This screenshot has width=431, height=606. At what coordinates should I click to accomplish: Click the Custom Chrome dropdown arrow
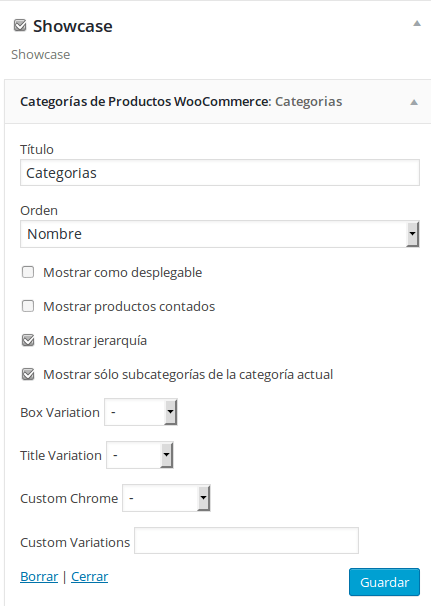click(203, 498)
